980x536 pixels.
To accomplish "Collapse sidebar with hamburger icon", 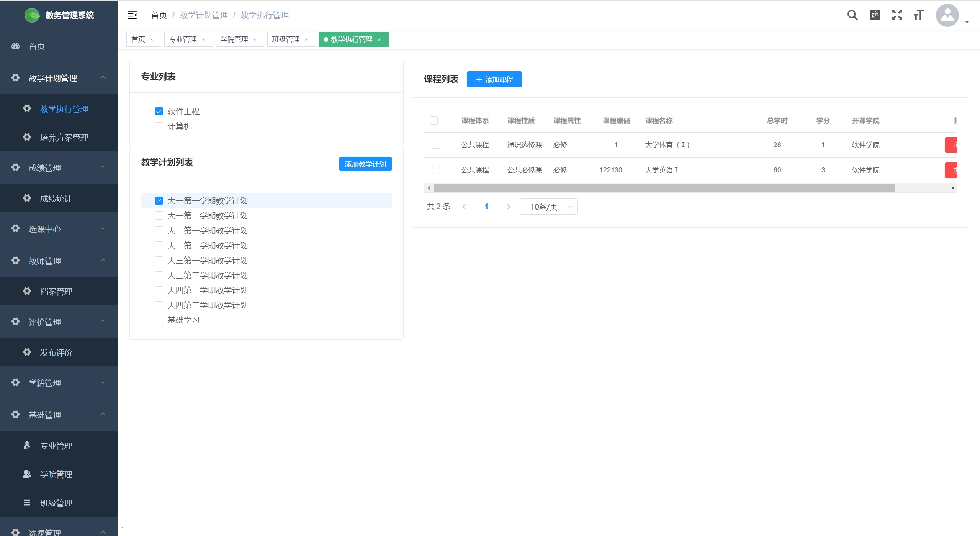I will pos(132,15).
